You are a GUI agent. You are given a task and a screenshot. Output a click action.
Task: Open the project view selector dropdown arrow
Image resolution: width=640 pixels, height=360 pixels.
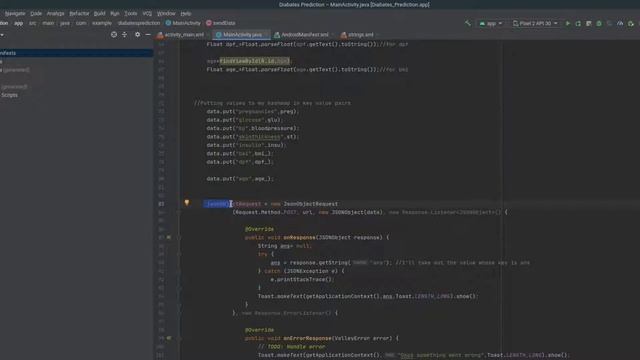[2, 35]
